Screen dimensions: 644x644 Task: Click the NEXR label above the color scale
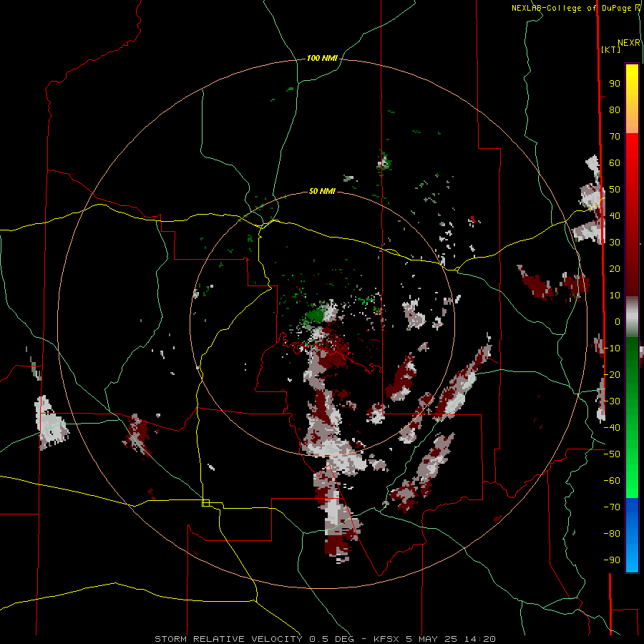tap(629, 43)
